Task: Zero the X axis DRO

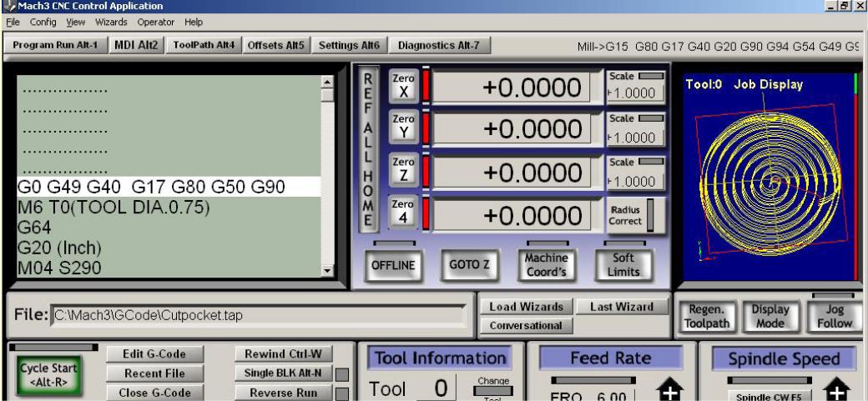Action: (x=403, y=86)
